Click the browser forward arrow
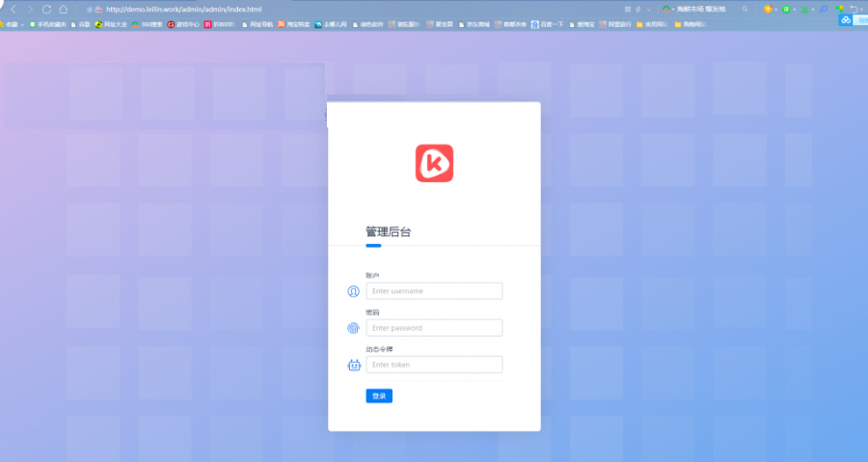This screenshot has width=868, height=462. pos(30,10)
